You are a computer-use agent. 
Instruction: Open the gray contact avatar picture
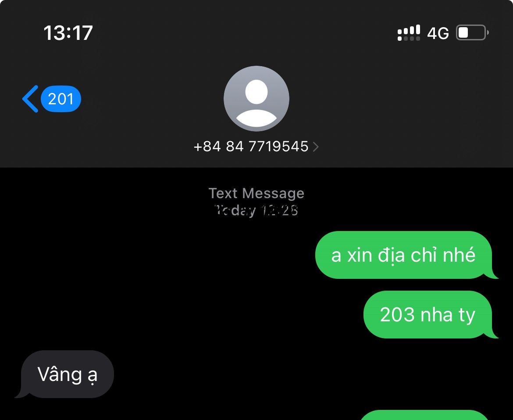click(256, 99)
